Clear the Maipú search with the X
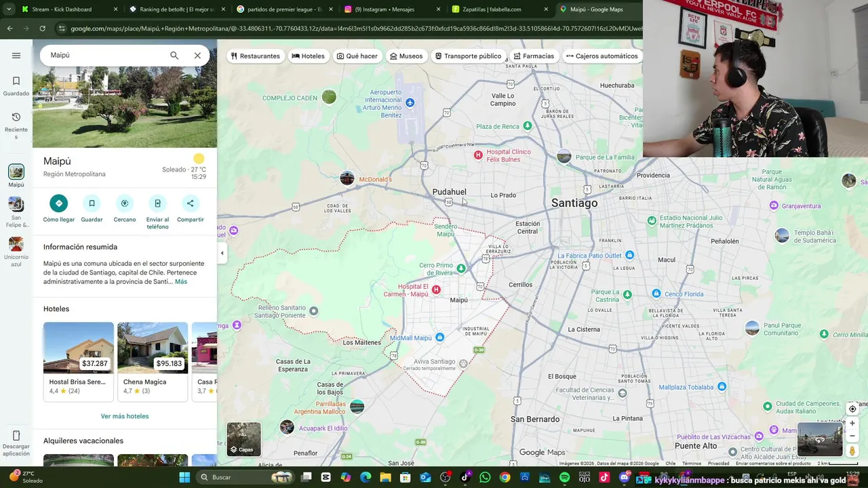This screenshot has height=488, width=868. point(197,56)
